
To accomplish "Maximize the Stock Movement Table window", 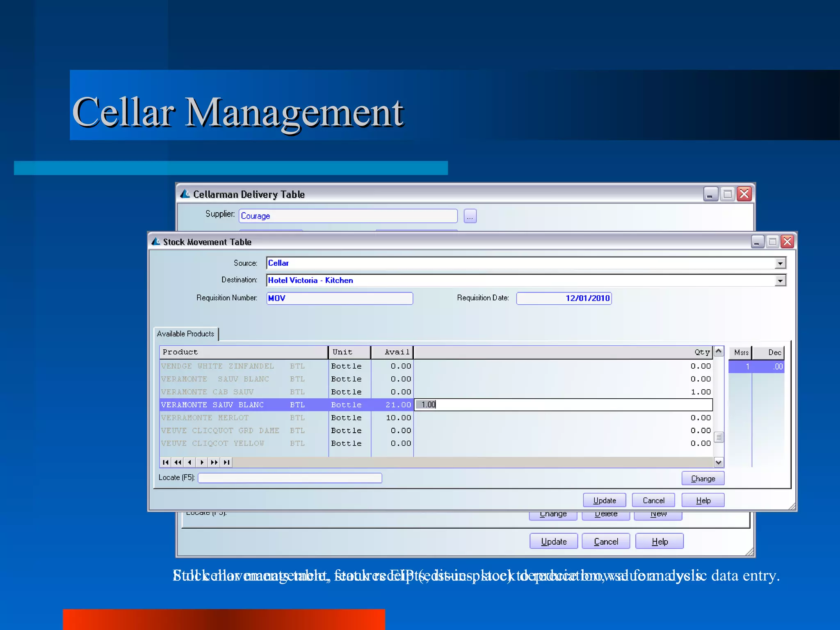I will pos(772,242).
